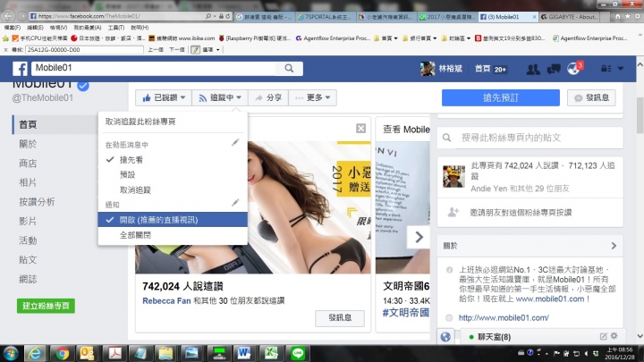Open friend requests icon
644x362 pixels.
[x=533, y=69]
